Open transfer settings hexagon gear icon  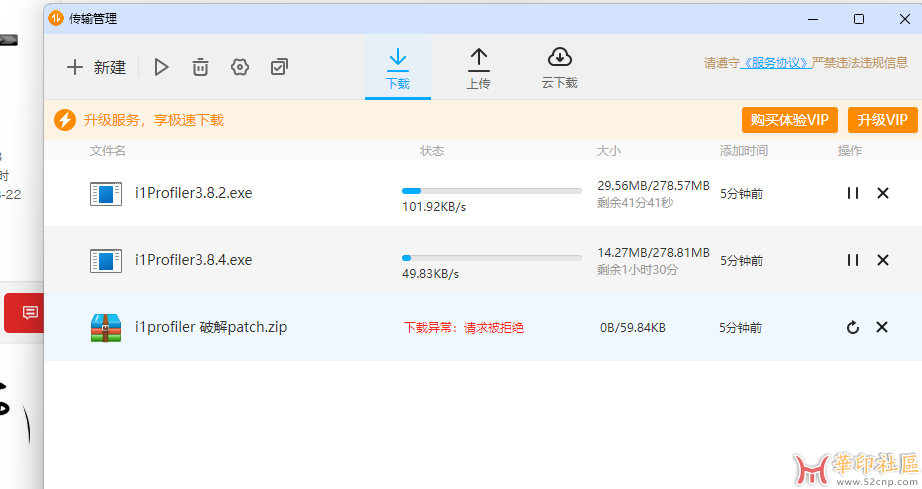[x=240, y=67]
